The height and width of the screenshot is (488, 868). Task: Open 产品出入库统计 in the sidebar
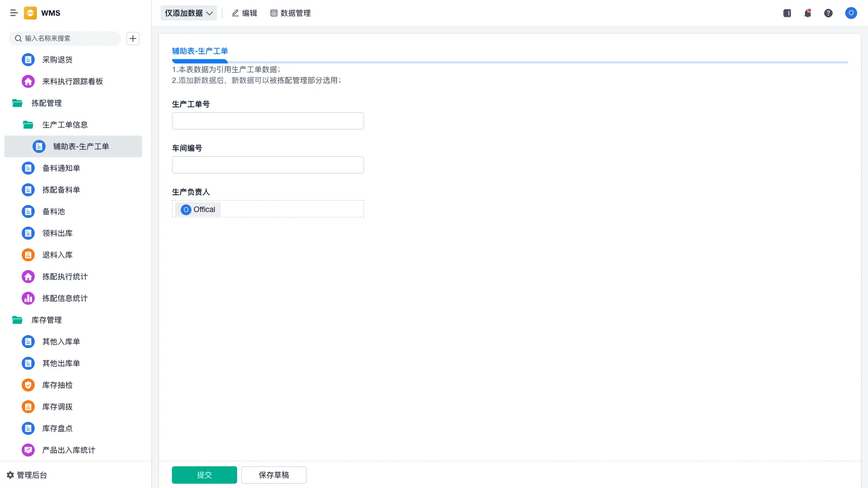(x=73, y=450)
